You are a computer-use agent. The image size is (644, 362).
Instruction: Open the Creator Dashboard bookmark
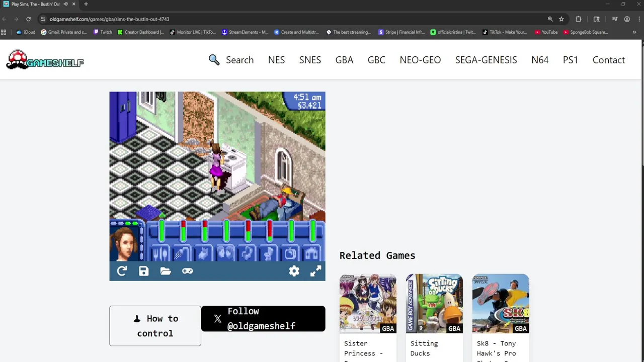point(141,32)
